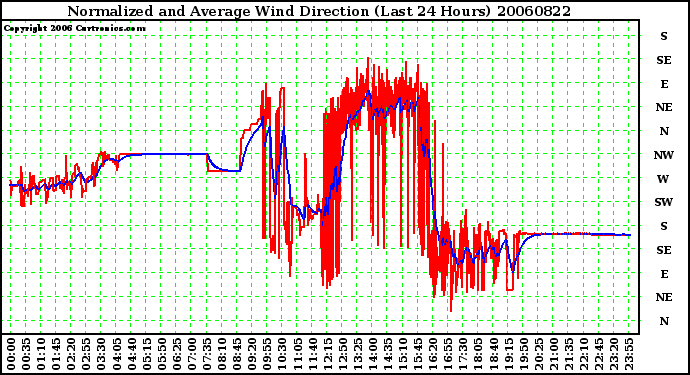Image resolution: width=690 pixels, height=375 pixels.
Task: Click the '07:00' time axis label
Action: [191, 354]
